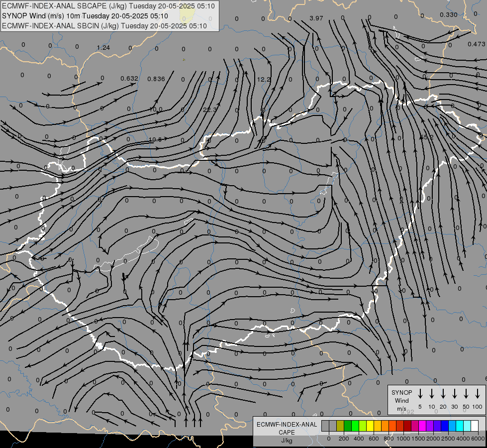Pick the lime yellow-green CAPE swatch
Image resolution: width=487 pixels, height=448 pixels.
coord(363,426)
